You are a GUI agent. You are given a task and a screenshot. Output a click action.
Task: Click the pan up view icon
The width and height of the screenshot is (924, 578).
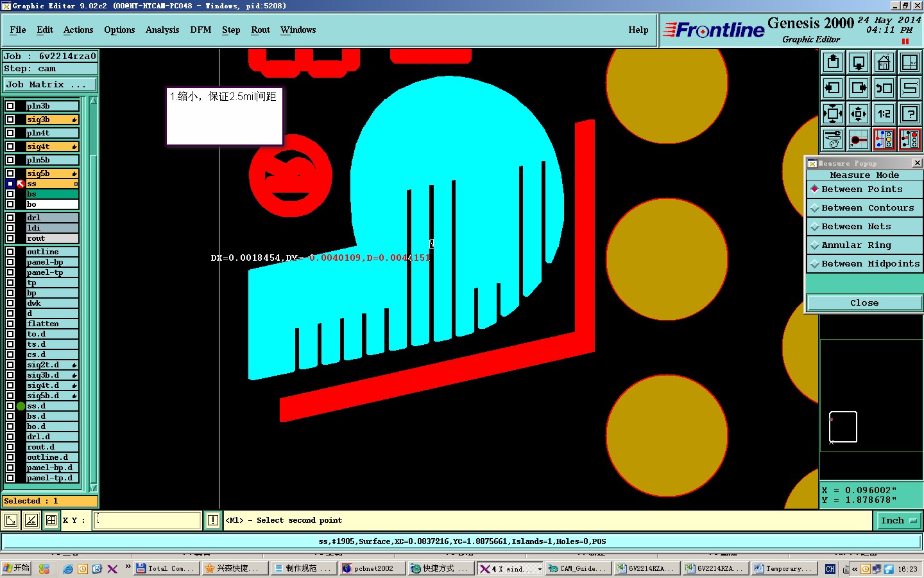[833, 62]
